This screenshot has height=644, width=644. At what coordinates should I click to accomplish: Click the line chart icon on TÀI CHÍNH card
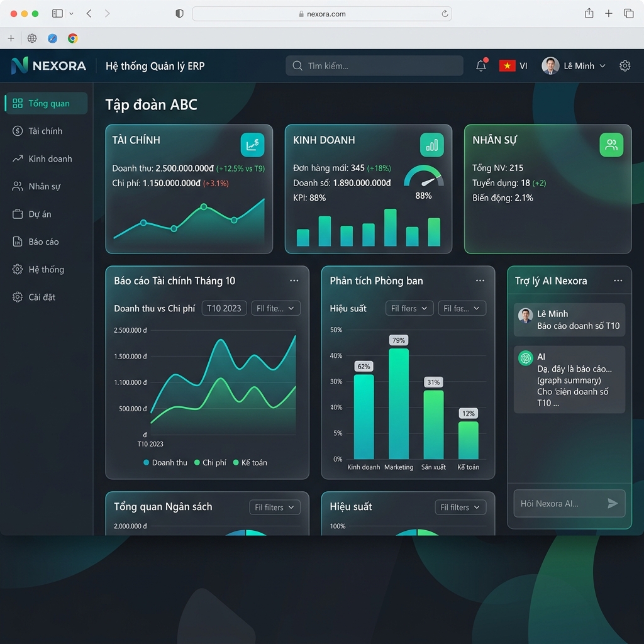pyautogui.click(x=253, y=145)
